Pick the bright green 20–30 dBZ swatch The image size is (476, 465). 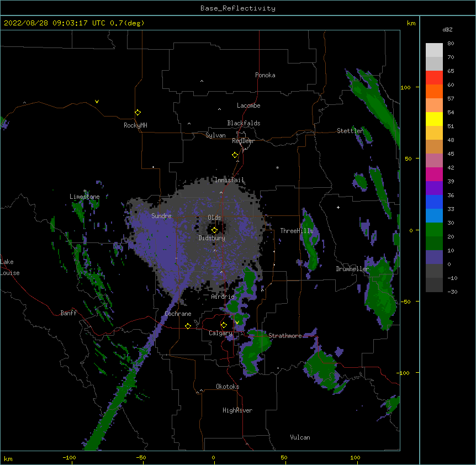[434, 230]
